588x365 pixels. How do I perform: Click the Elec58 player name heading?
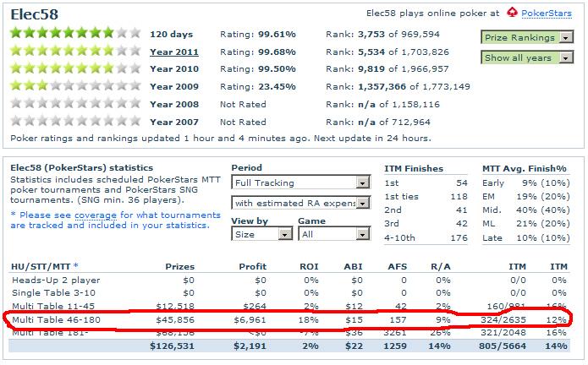[x=34, y=14]
